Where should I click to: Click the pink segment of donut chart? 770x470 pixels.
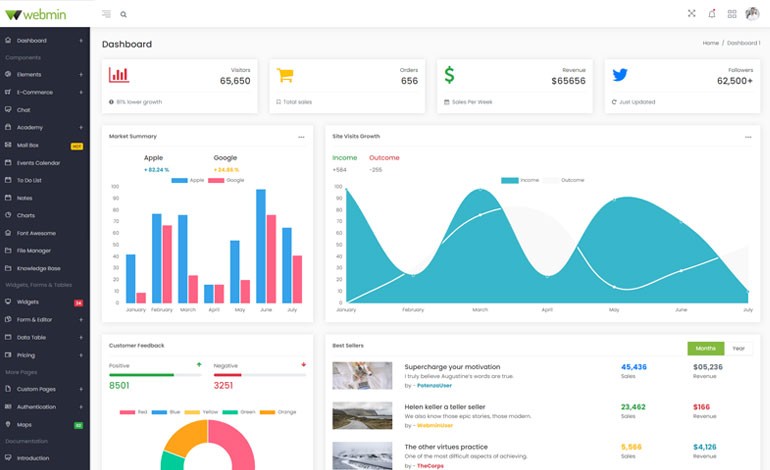click(235, 444)
